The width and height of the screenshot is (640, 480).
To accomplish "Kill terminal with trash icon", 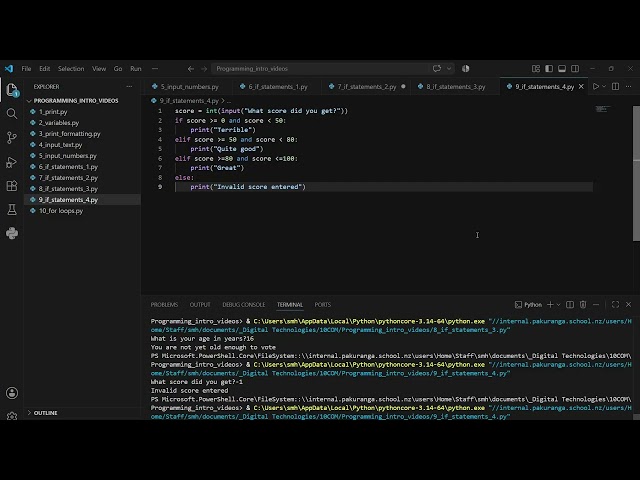I will pyautogui.click(x=583, y=304).
